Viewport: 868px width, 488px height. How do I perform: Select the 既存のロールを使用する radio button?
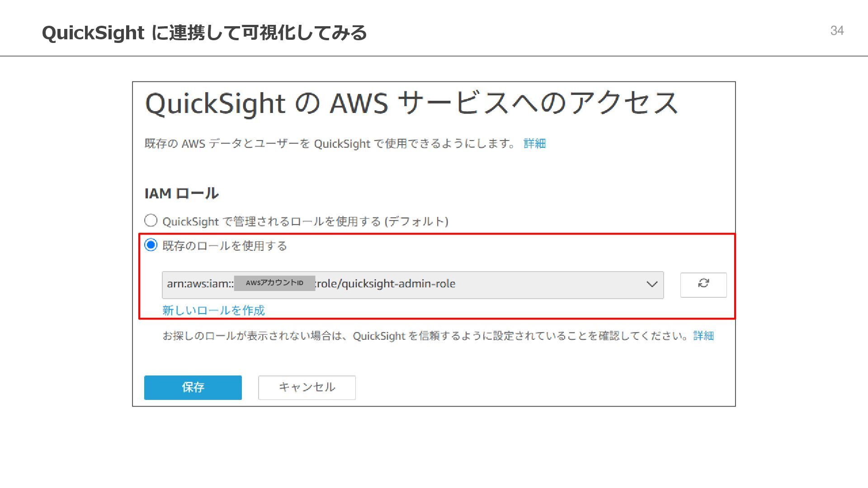tap(151, 245)
